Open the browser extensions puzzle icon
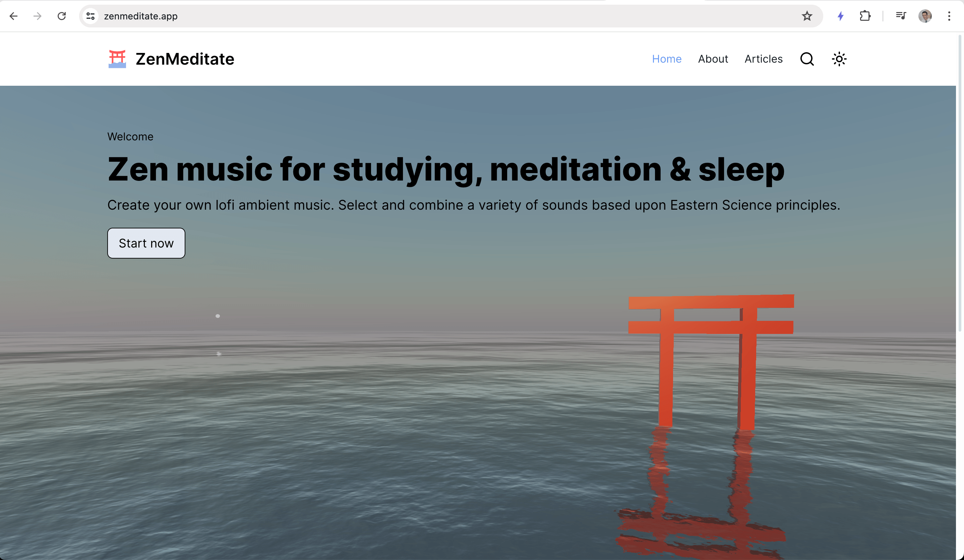 pyautogui.click(x=865, y=16)
